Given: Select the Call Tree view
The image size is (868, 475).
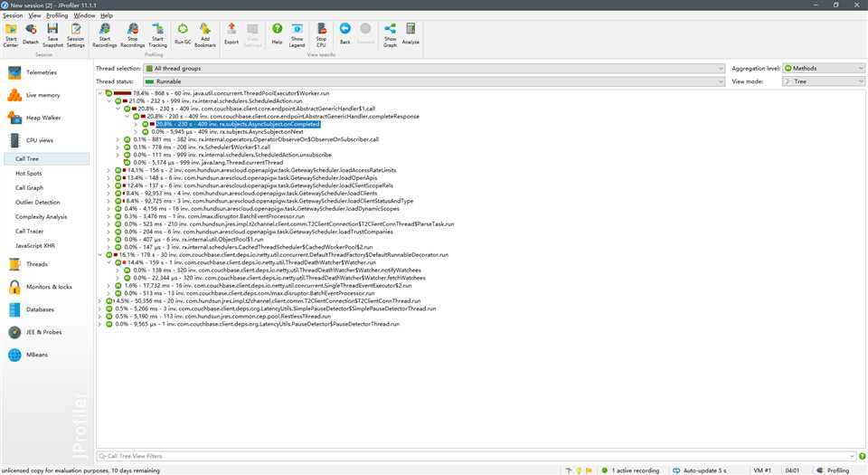Looking at the screenshot, I should pyautogui.click(x=46, y=159).
